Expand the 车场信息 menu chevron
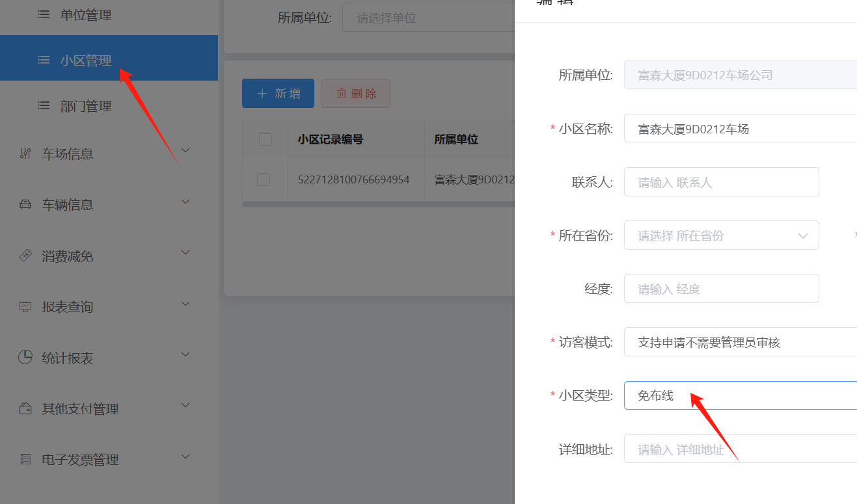857x504 pixels. point(185,151)
